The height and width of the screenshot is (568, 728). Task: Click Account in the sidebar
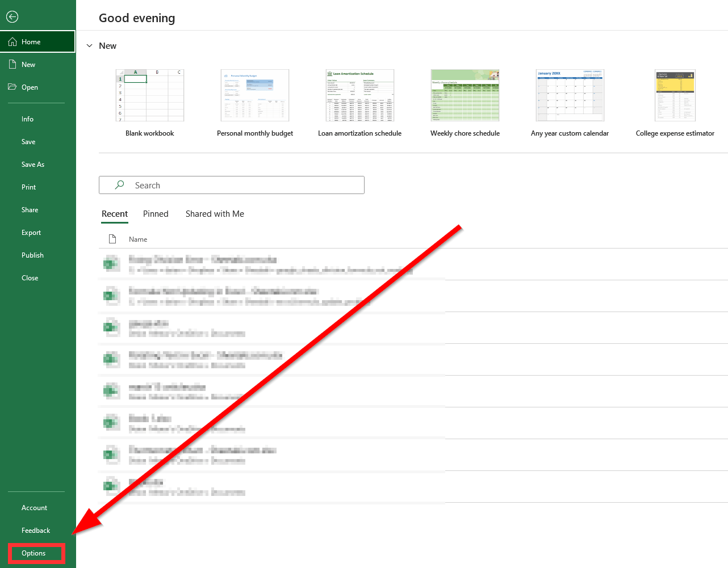[x=34, y=507]
